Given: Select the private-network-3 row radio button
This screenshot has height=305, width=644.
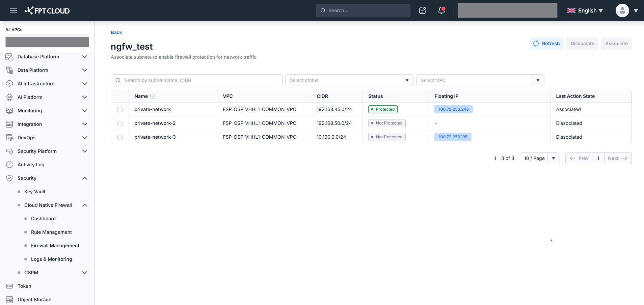Looking at the screenshot, I should tap(120, 137).
